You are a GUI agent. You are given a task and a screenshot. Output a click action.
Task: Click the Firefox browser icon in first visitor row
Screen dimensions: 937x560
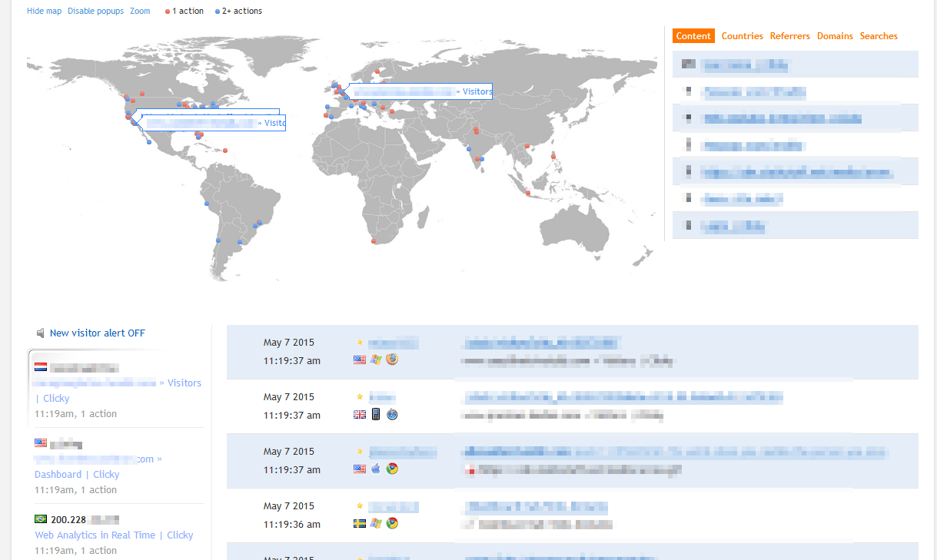[392, 360]
